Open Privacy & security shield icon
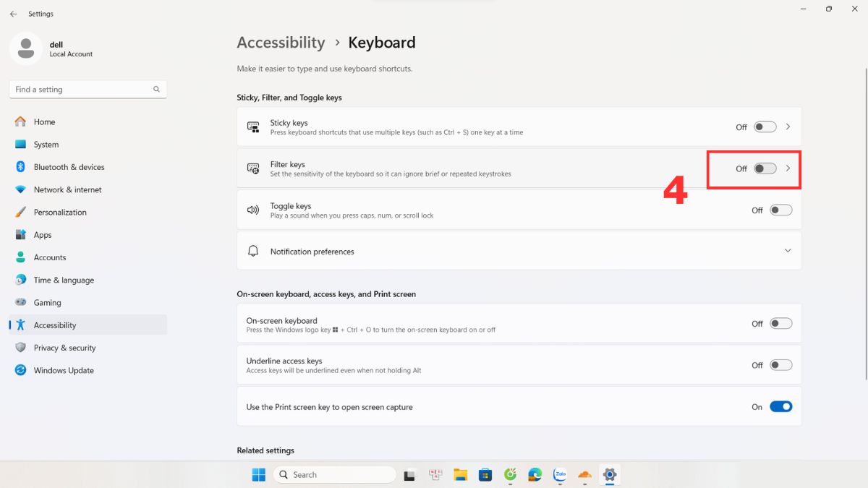The width and height of the screenshot is (868, 488). pos(20,348)
